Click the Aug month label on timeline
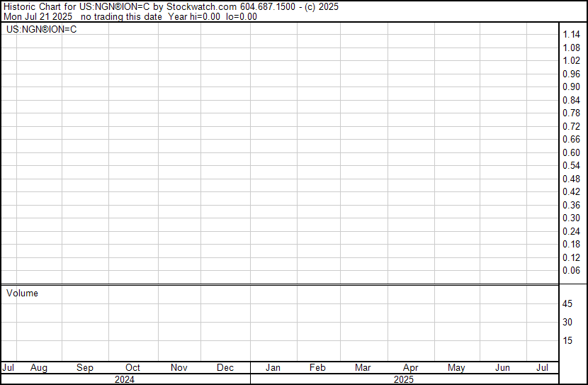 point(39,368)
